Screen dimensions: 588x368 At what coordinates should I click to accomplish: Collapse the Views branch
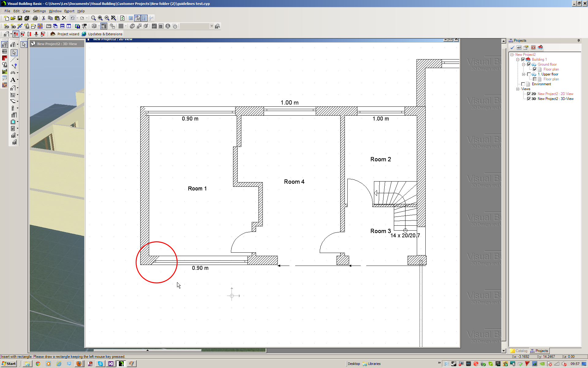click(x=517, y=89)
